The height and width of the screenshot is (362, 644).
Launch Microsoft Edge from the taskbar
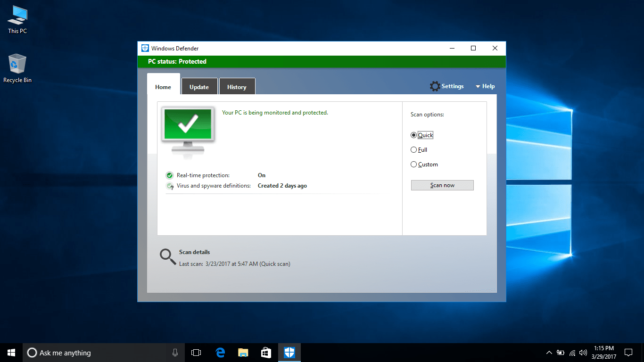click(x=220, y=353)
